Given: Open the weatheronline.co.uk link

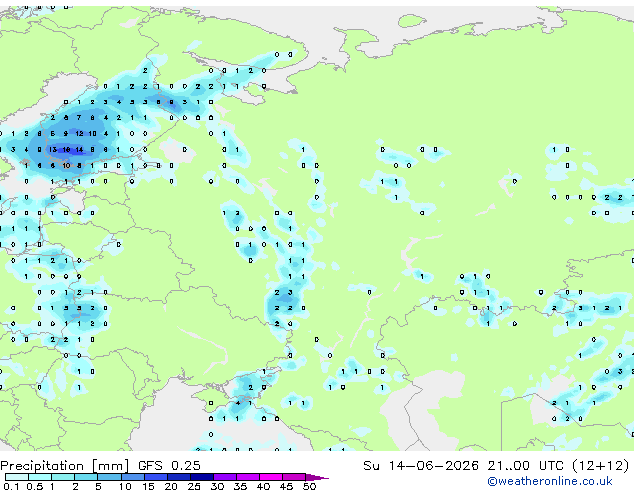Looking at the screenshot, I should 550,481.
